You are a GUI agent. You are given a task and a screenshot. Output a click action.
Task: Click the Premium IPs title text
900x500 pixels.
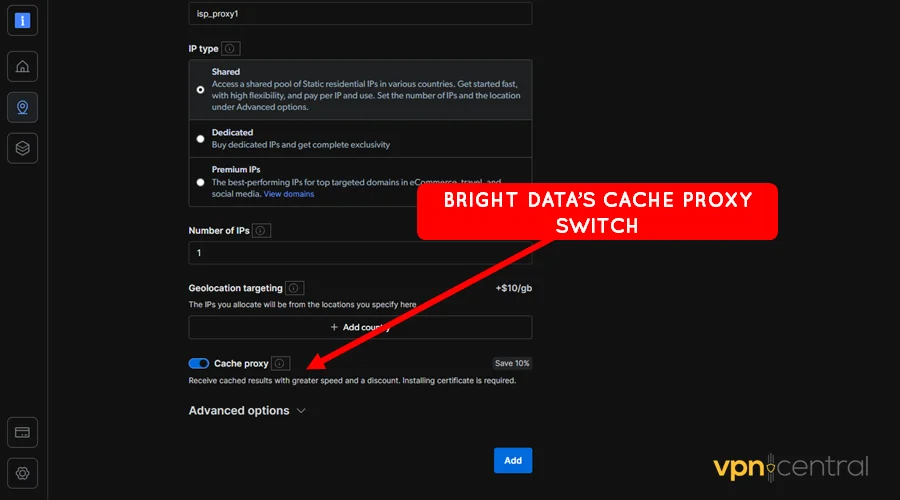236,169
